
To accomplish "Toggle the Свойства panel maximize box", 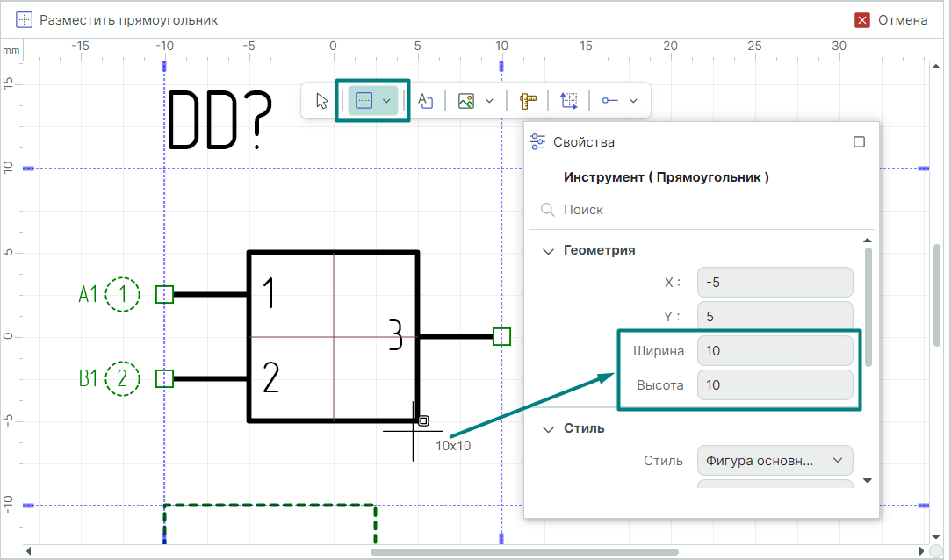I will pyautogui.click(x=859, y=142).
